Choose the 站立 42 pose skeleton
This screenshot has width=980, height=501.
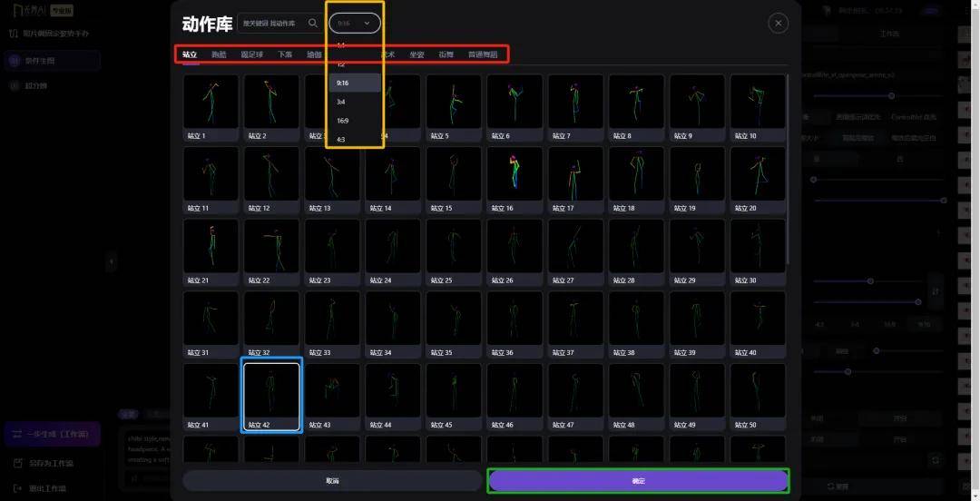271,390
